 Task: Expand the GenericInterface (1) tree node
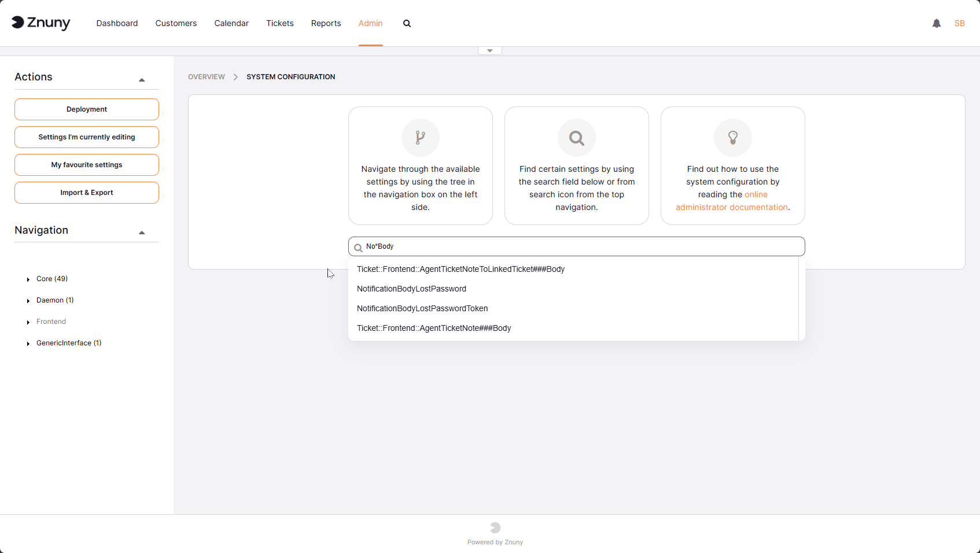tap(28, 344)
